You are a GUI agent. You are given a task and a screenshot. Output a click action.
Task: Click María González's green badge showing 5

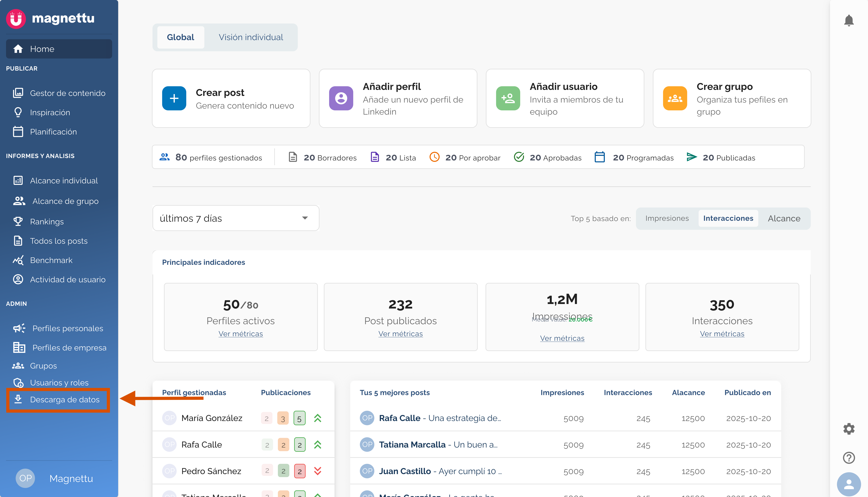click(x=299, y=418)
